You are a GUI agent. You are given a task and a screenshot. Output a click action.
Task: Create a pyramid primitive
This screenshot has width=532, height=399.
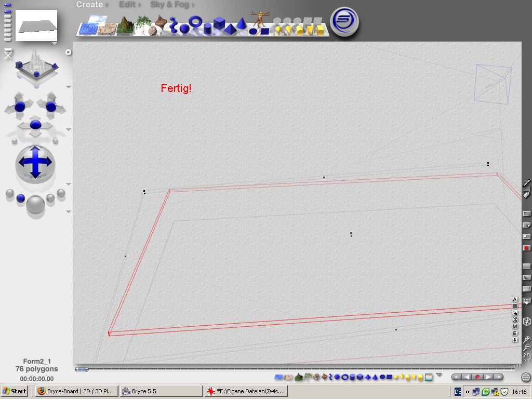click(230, 29)
